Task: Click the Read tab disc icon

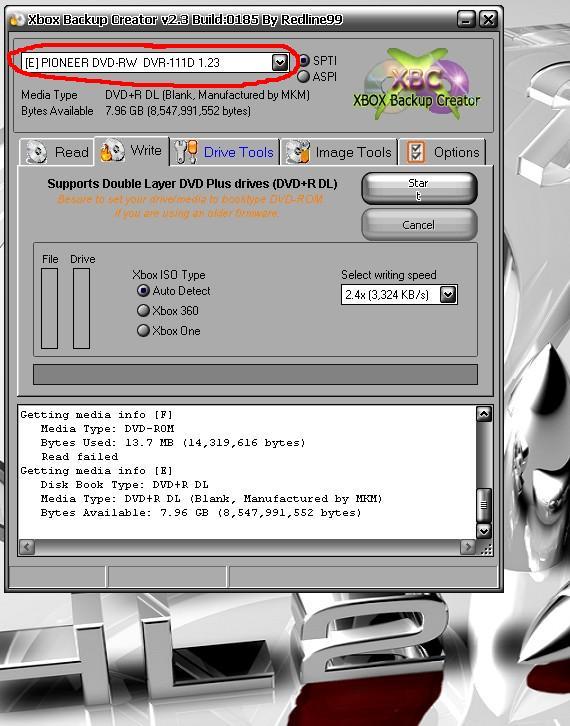Action: [36, 152]
